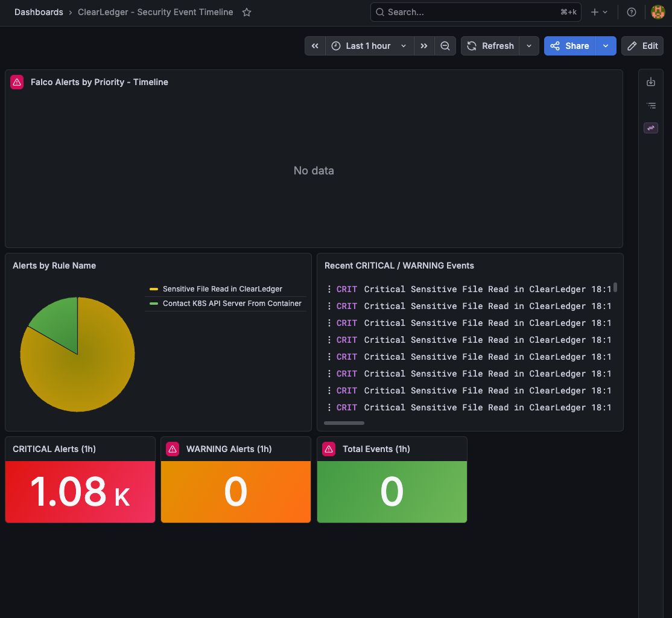The height and width of the screenshot is (618, 672).
Task: Click the alert icon on Total Events panel
Action: pyautogui.click(x=329, y=449)
